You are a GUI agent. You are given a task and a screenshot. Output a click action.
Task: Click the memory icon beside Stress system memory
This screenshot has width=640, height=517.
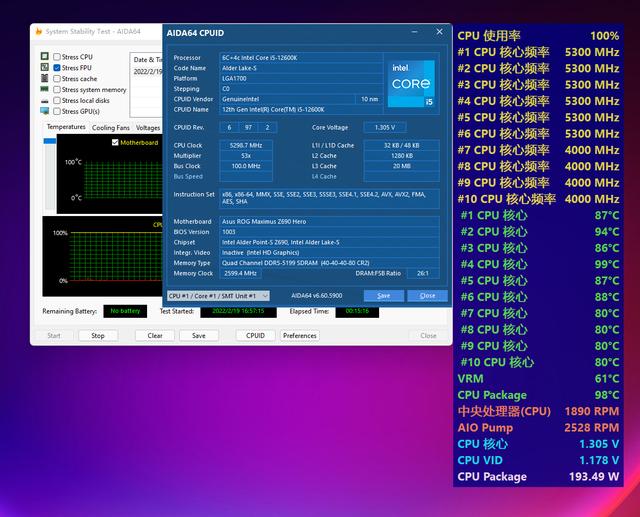click(45, 90)
